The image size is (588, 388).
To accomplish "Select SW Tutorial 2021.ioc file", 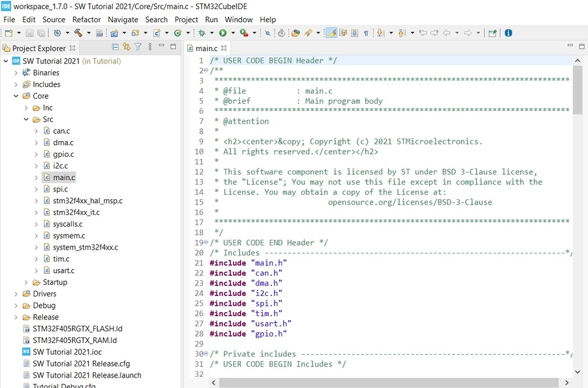I will click(67, 352).
